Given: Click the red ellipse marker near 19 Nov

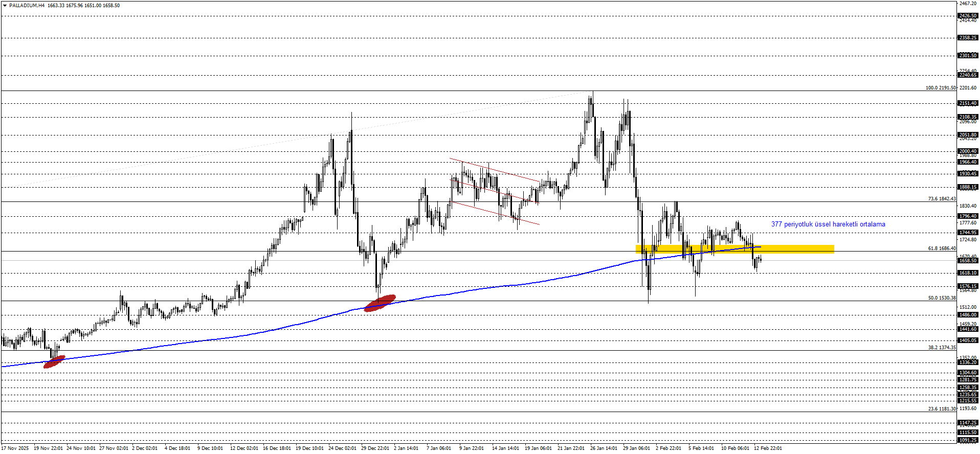Looking at the screenshot, I should pyautogui.click(x=55, y=361).
